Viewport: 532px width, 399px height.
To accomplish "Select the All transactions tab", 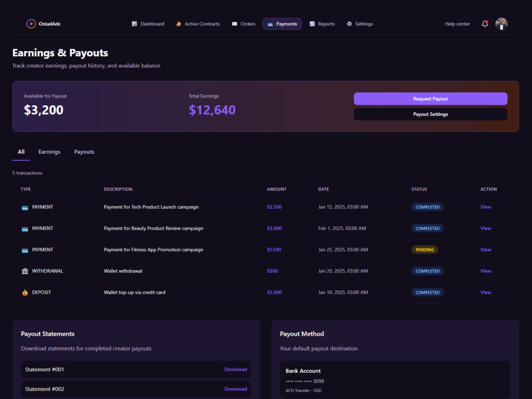I will point(21,152).
